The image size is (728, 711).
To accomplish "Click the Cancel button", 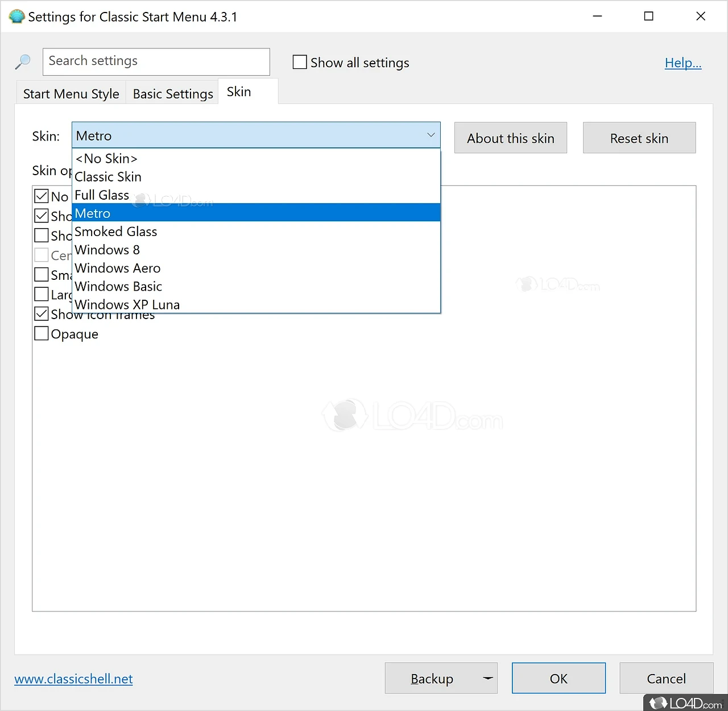I will click(x=666, y=679).
